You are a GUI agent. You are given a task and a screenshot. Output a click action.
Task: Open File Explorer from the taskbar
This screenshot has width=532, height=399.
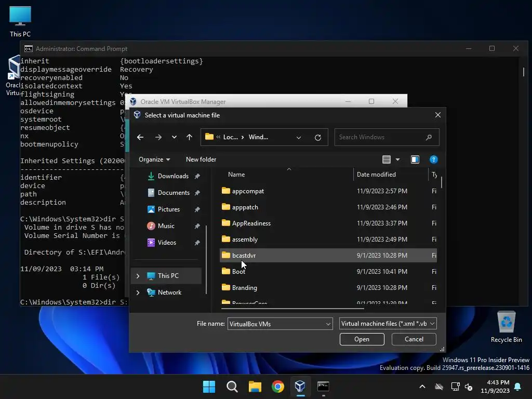coord(255,387)
